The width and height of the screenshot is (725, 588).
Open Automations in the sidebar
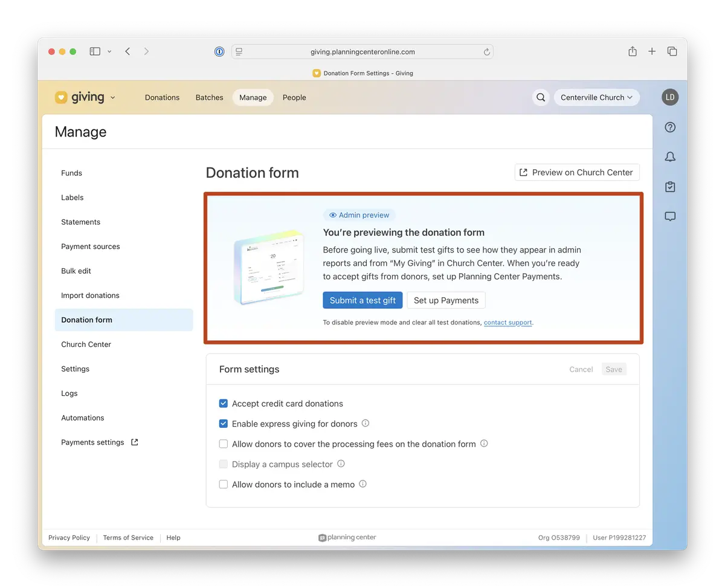[124, 418]
